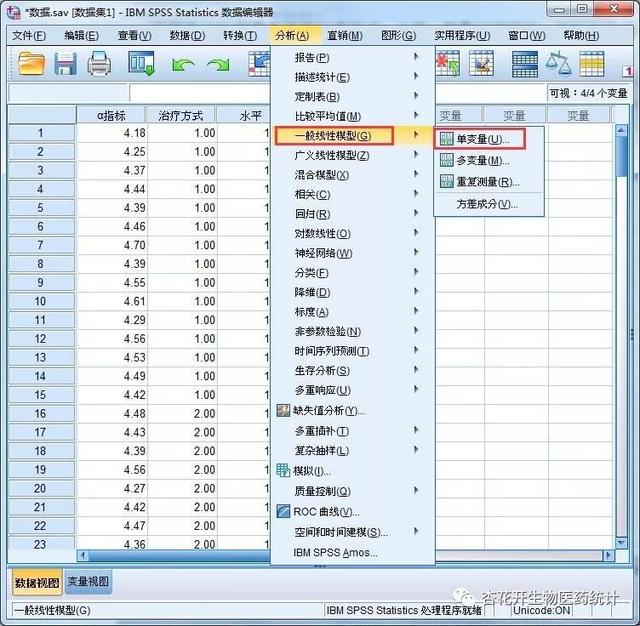
Task: Open the Recall recent dialogs icon
Action: pyautogui.click(x=141, y=63)
